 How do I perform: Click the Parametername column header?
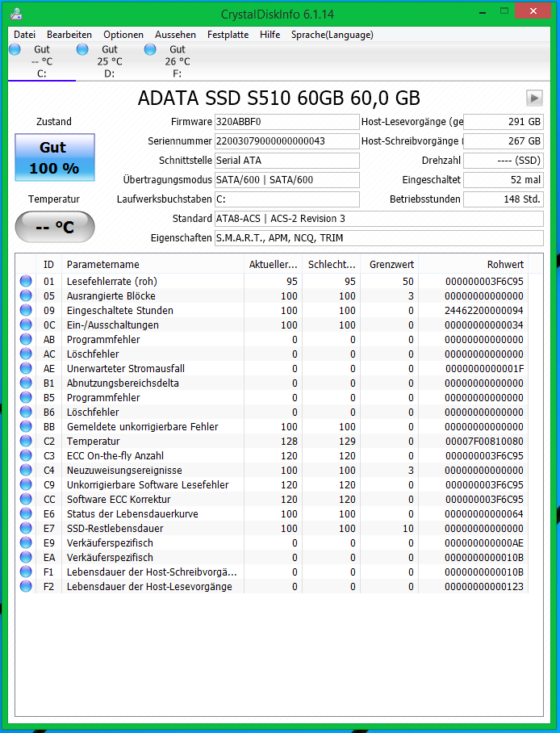click(153, 265)
